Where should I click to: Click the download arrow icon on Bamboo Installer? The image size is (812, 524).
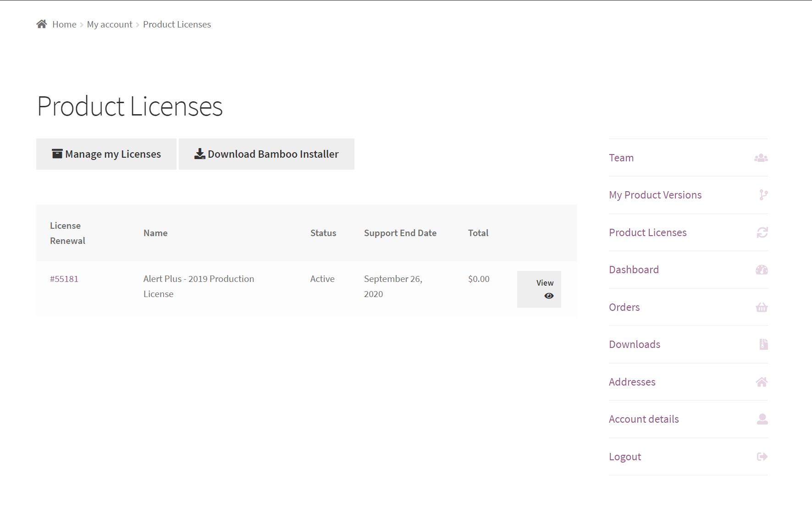pyautogui.click(x=200, y=154)
